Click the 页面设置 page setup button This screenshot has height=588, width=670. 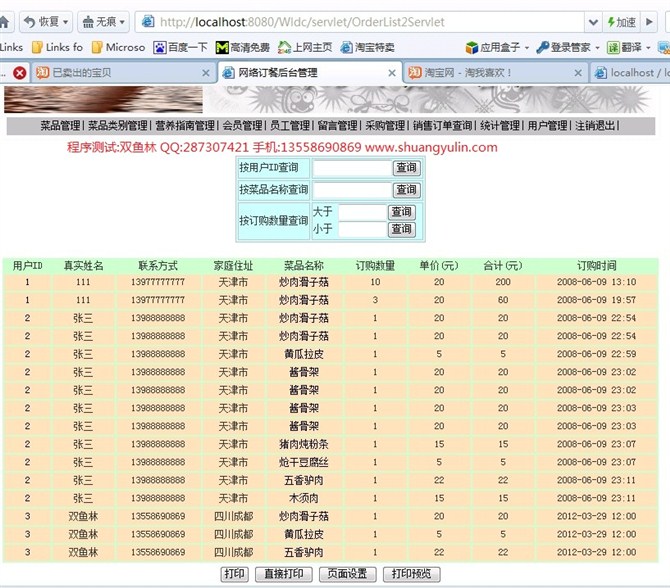pos(347,574)
